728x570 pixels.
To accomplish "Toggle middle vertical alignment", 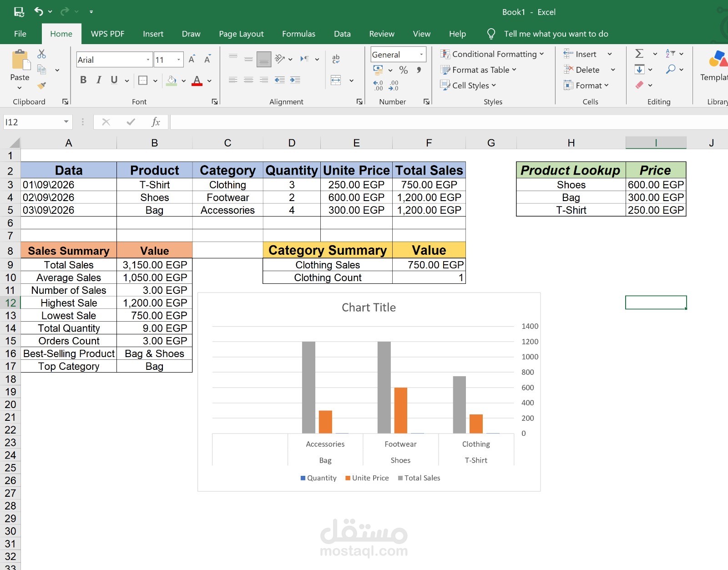I will (x=248, y=59).
